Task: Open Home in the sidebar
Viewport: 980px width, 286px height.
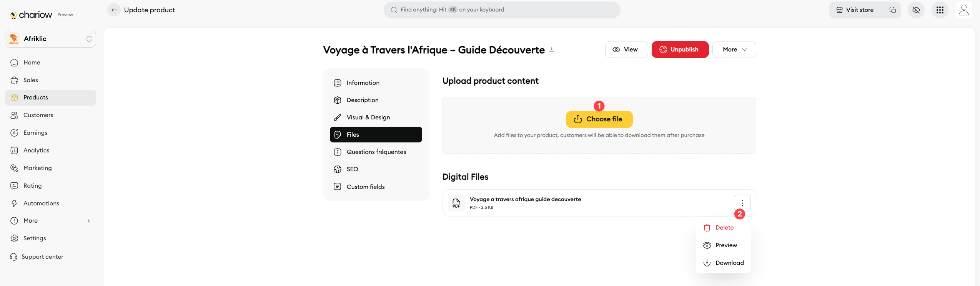Action: pos(50,63)
